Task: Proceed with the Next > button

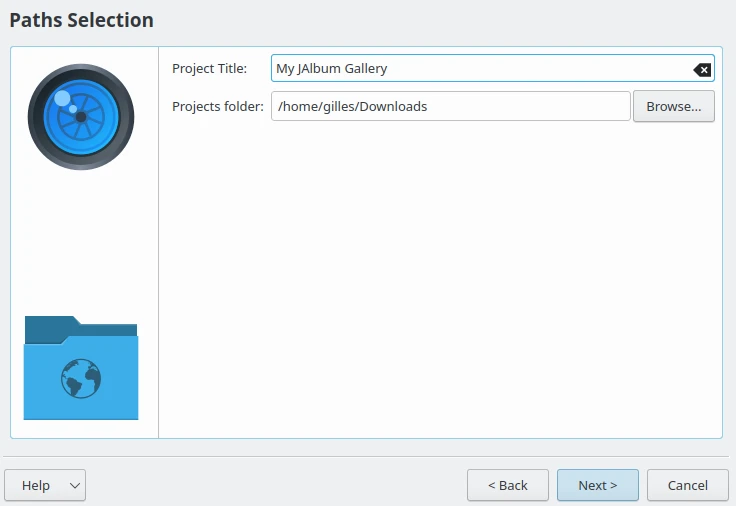Action: click(x=597, y=486)
